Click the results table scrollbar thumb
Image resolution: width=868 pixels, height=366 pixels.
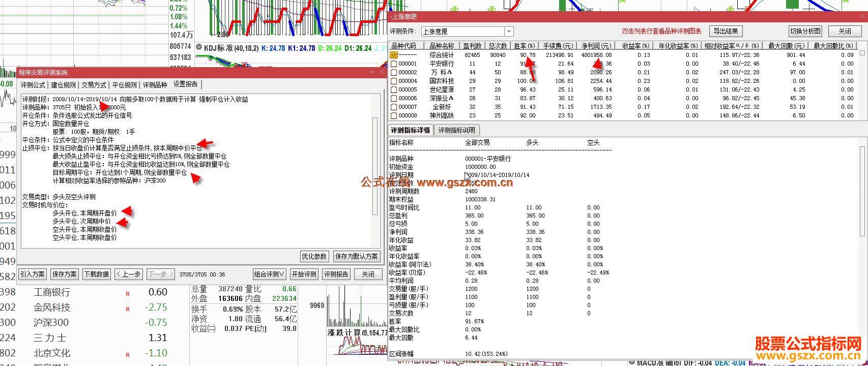[862, 53]
